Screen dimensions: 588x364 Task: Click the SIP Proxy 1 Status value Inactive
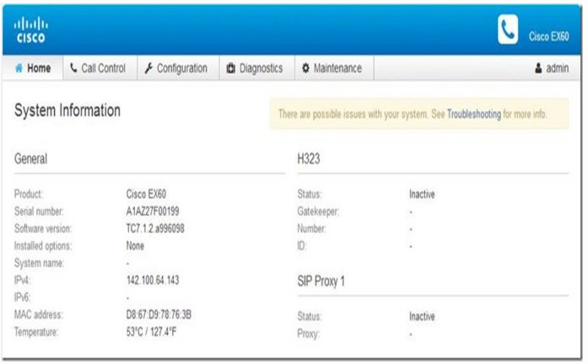coord(423,317)
